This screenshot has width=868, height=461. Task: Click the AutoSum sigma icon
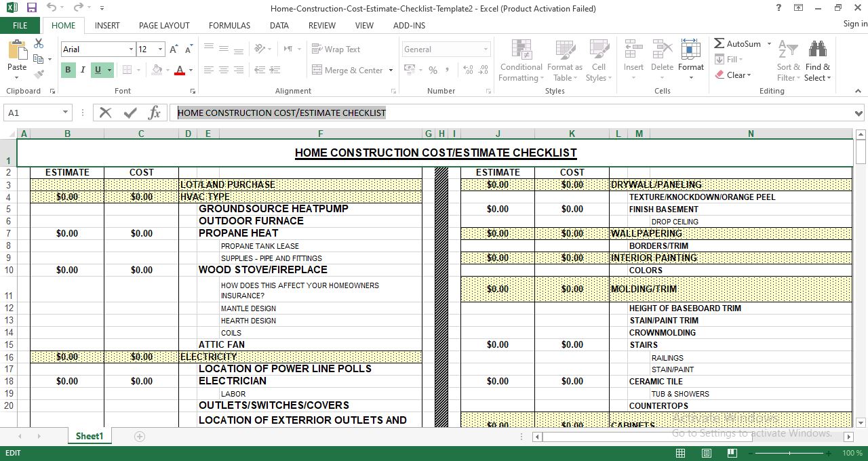pyautogui.click(x=719, y=43)
